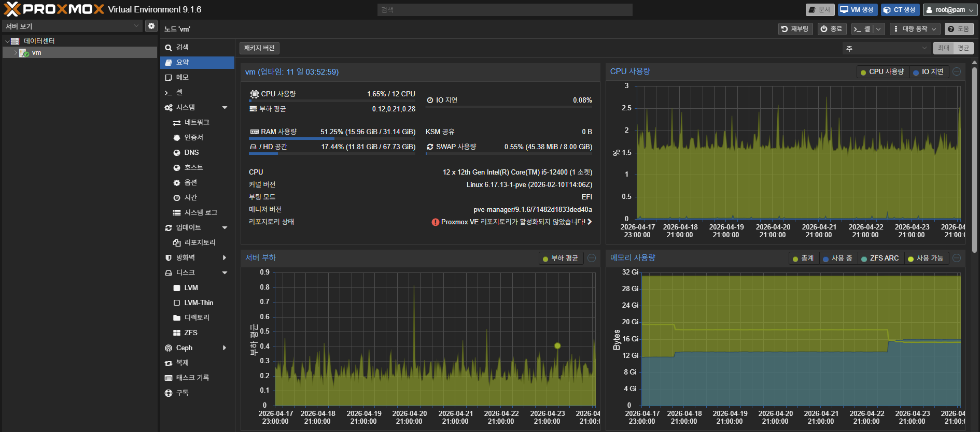This screenshot has width=980, height=432.
Task: Click the Reboot button
Action: (795, 29)
